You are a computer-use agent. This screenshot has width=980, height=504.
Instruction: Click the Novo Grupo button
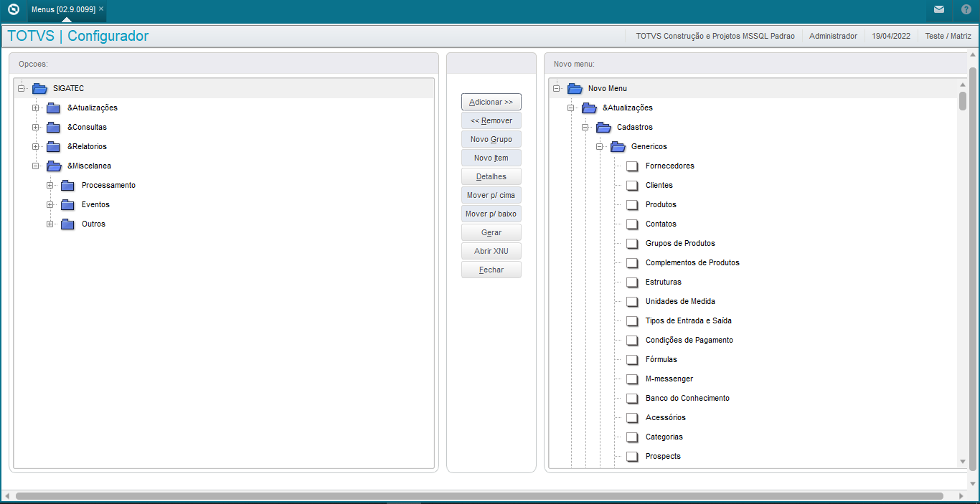point(491,139)
